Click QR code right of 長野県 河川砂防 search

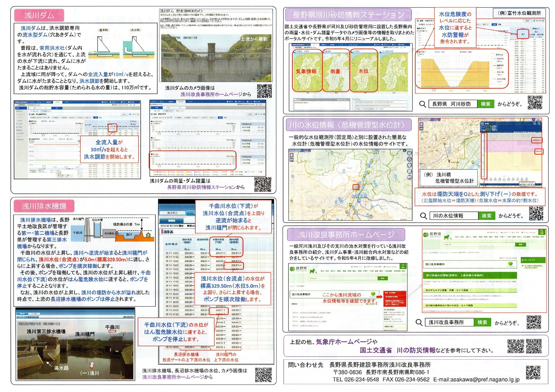click(x=535, y=102)
